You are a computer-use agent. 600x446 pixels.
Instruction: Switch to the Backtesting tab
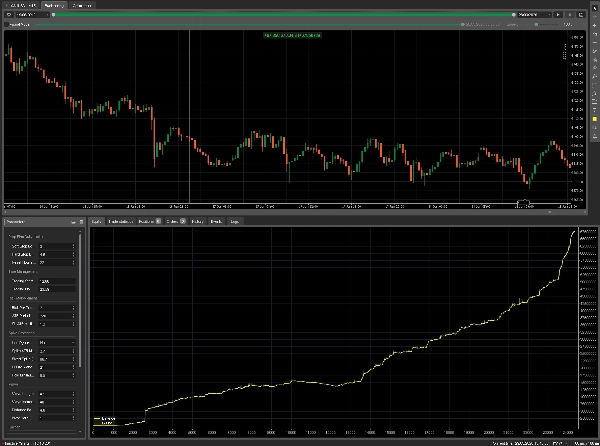coord(54,5)
